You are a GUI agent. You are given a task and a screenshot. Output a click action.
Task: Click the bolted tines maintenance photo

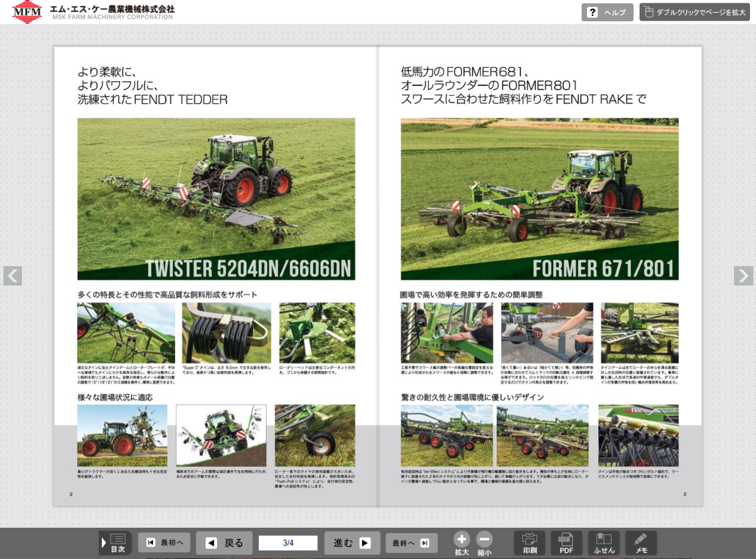[638, 435]
